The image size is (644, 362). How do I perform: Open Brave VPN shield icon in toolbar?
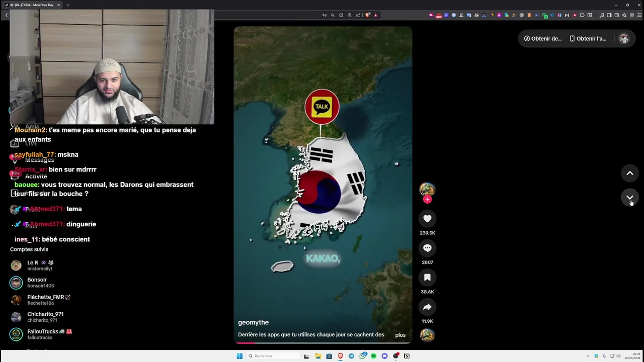[x=632, y=15]
